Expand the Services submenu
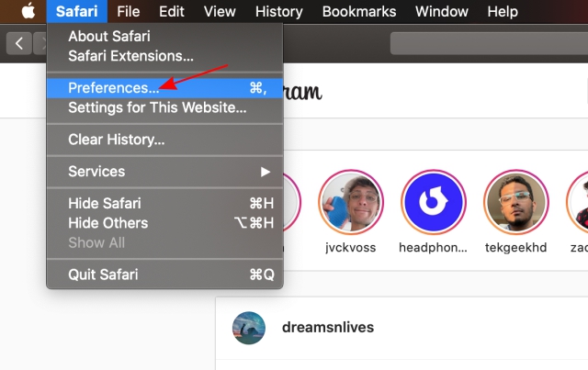This screenshot has height=370, width=588. pyautogui.click(x=164, y=172)
